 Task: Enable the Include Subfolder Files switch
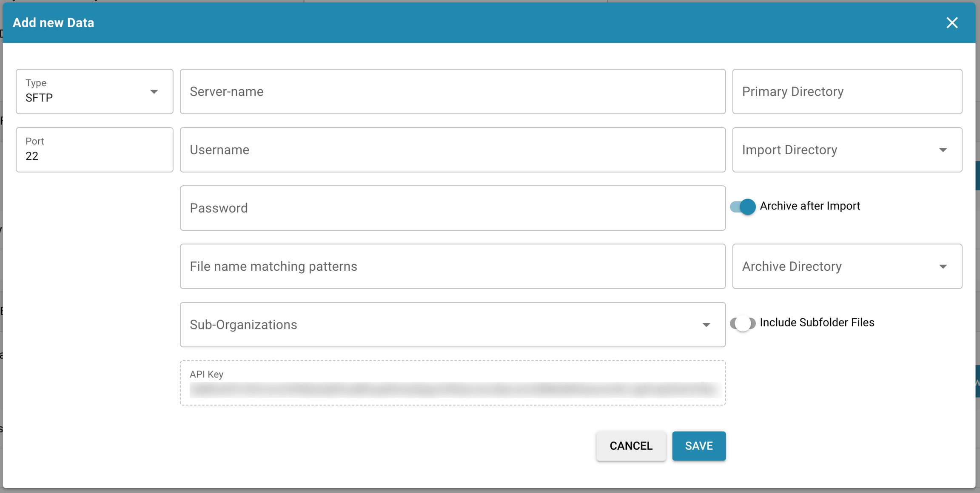(x=743, y=323)
